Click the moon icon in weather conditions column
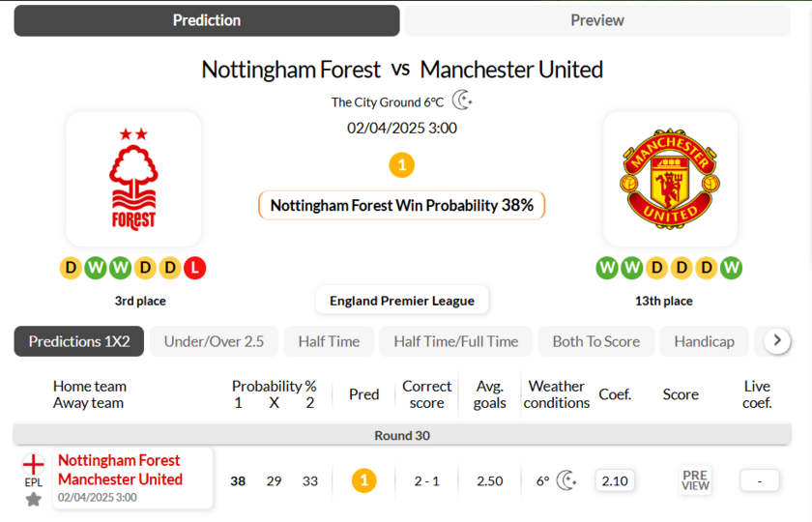This screenshot has width=812, height=522. (x=566, y=480)
